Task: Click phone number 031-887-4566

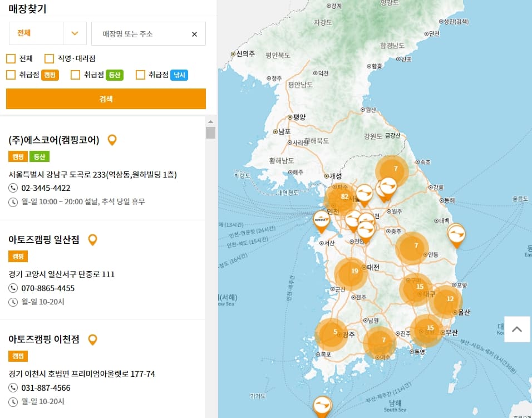Action: (46, 388)
